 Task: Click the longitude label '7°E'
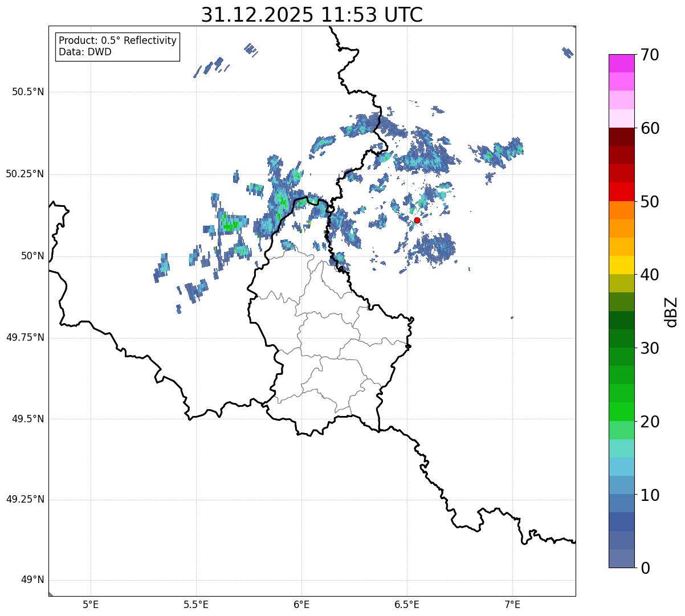tap(512, 604)
